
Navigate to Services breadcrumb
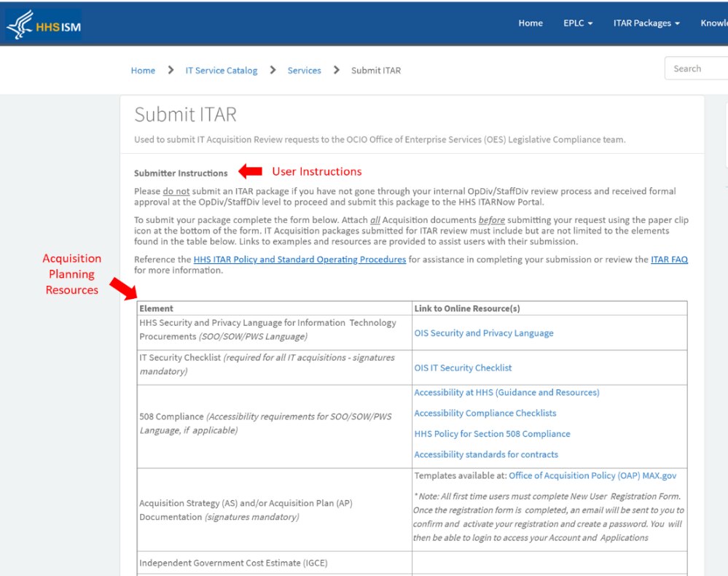point(304,71)
